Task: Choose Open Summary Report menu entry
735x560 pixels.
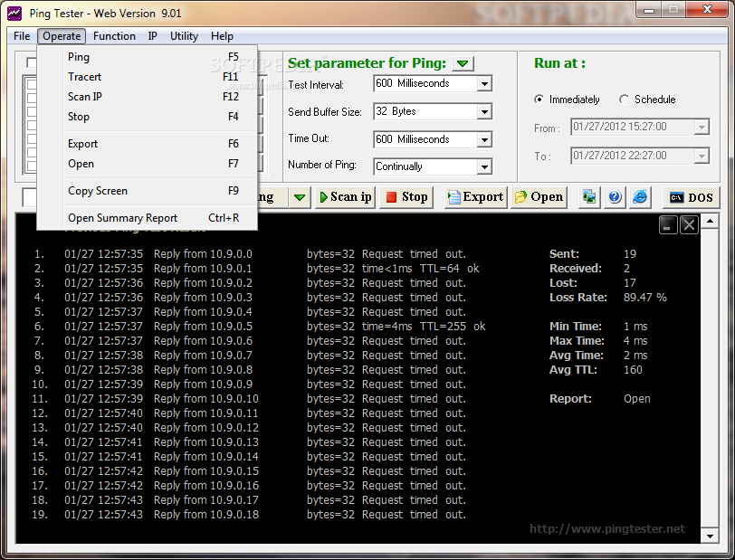Action: point(148,218)
